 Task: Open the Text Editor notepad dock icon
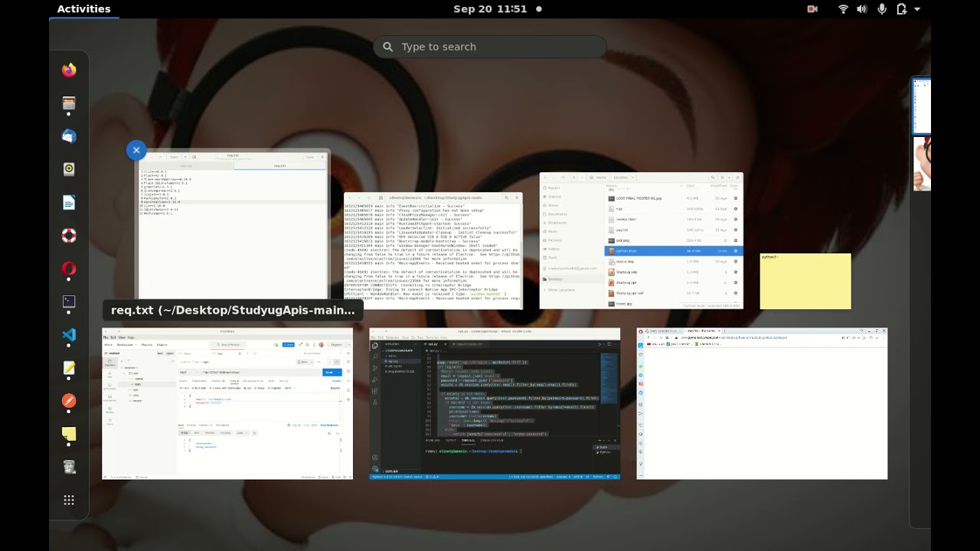pyautogui.click(x=69, y=367)
